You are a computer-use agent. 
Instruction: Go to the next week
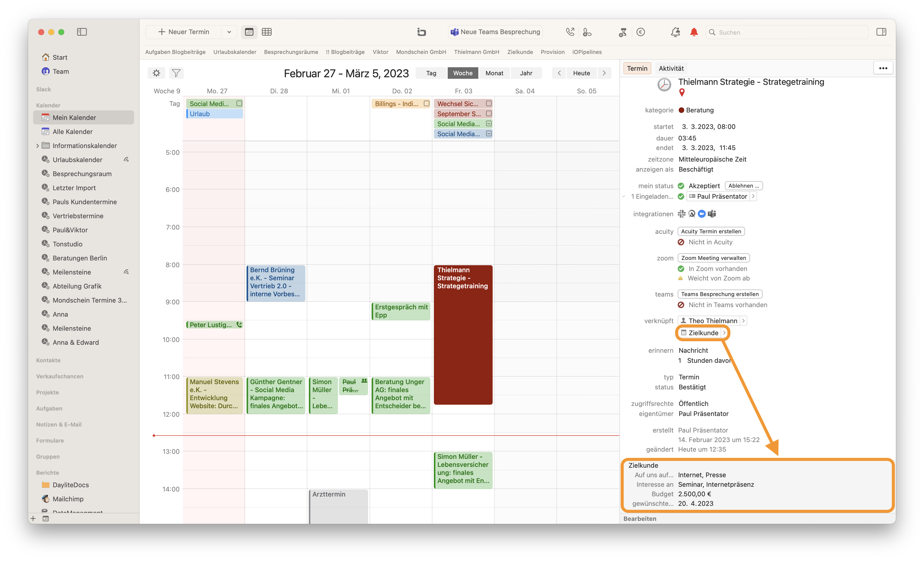coord(604,73)
